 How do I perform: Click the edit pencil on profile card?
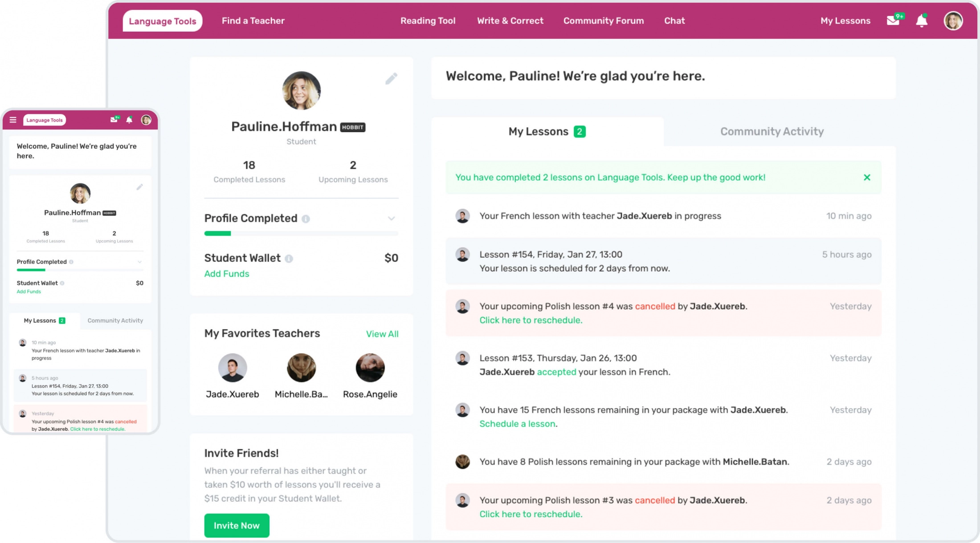392,79
